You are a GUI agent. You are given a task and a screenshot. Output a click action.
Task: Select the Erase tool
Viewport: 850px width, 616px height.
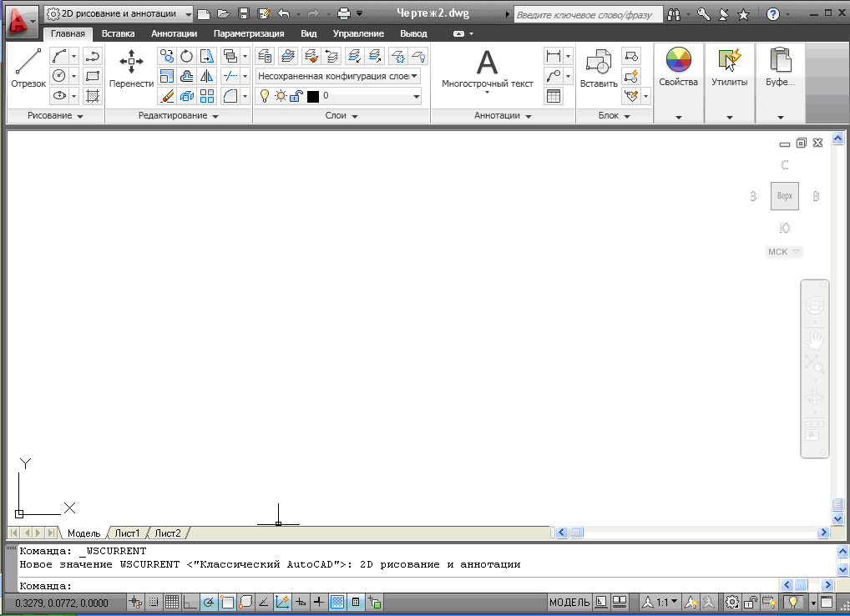(167, 96)
